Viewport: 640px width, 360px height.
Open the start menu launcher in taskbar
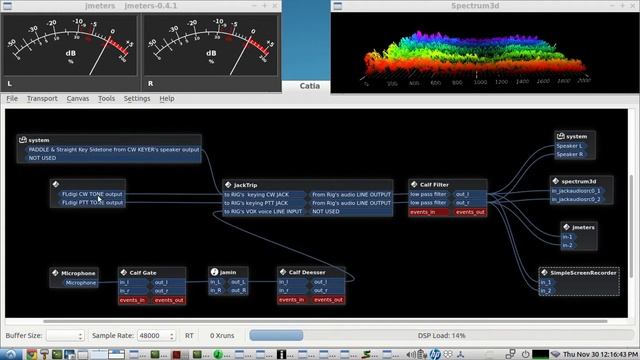coord(11,354)
